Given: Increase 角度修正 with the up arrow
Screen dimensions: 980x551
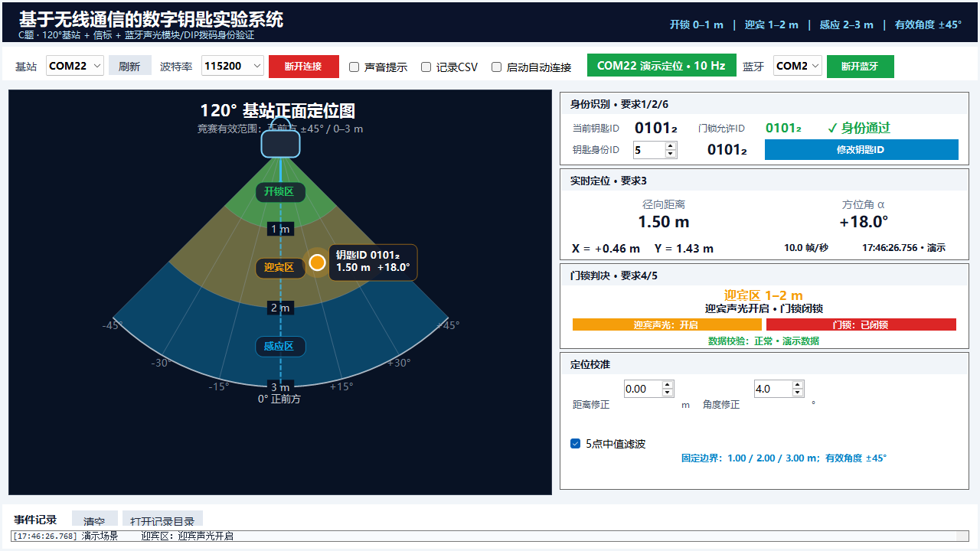Looking at the screenshot, I should [798, 385].
